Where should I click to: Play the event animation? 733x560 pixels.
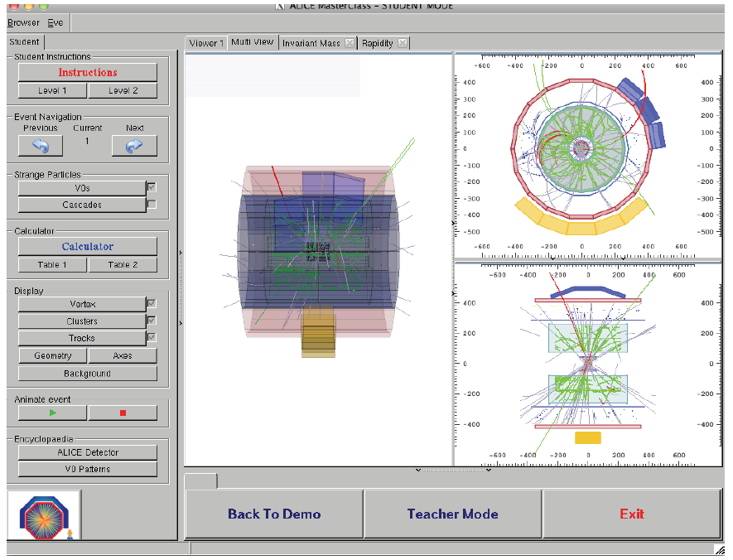(x=53, y=412)
